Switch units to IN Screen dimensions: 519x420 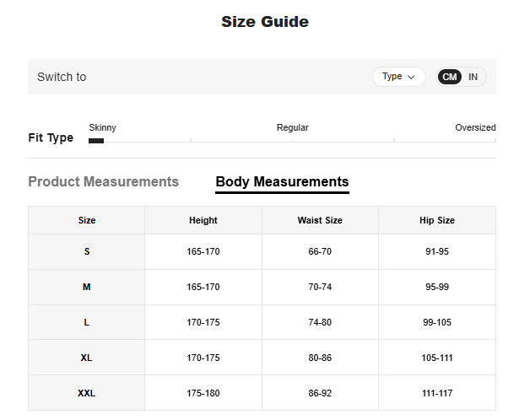[x=473, y=77]
